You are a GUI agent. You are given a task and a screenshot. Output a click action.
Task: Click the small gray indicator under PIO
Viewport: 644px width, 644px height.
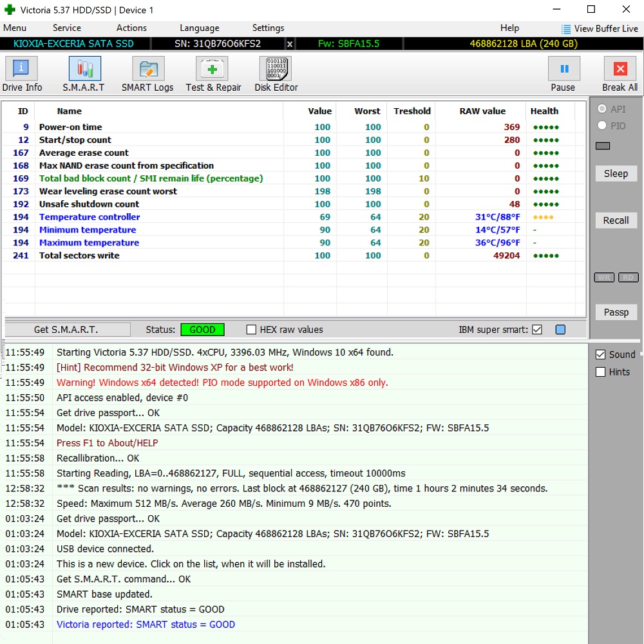pos(603,146)
